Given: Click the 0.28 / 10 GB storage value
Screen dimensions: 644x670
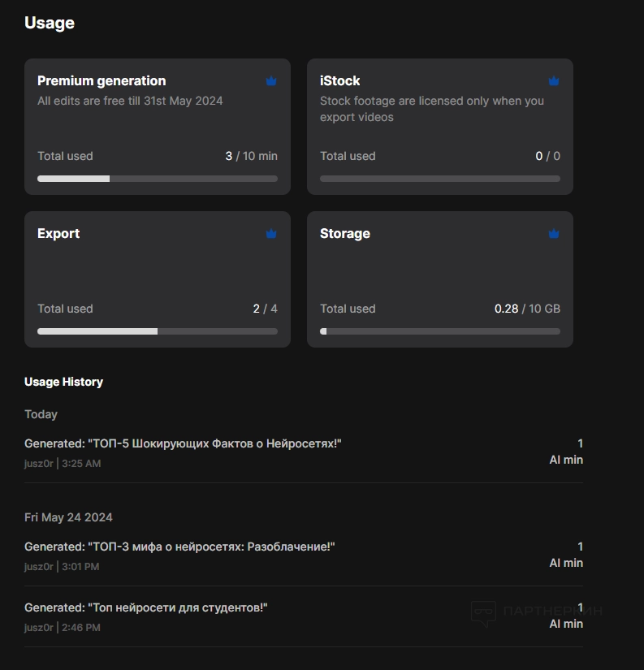Looking at the screenshot, I should [x=527, y=309].
